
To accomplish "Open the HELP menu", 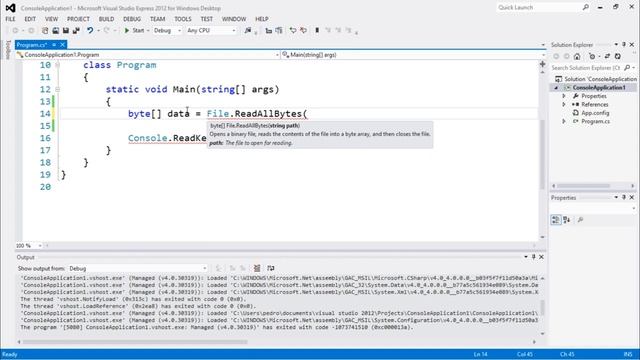I will tap(262, 19).
